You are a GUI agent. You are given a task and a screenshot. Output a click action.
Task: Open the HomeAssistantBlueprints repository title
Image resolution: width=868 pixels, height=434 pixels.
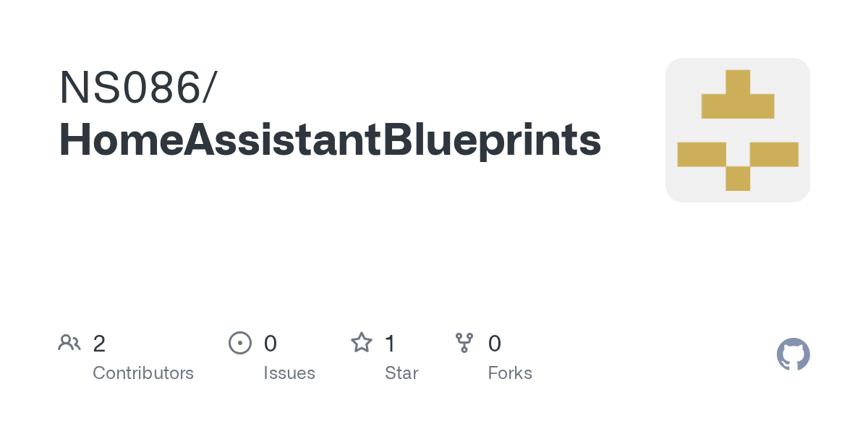[x=330, y=140]
